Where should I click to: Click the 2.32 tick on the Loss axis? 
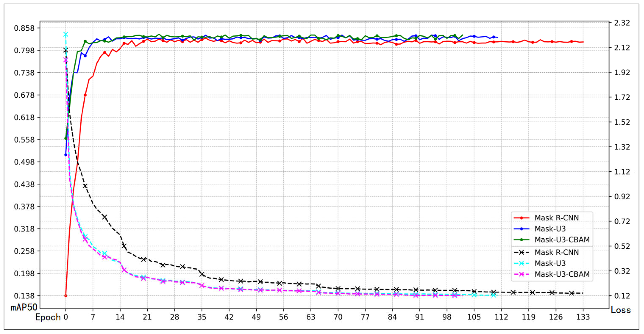[622, 23]
